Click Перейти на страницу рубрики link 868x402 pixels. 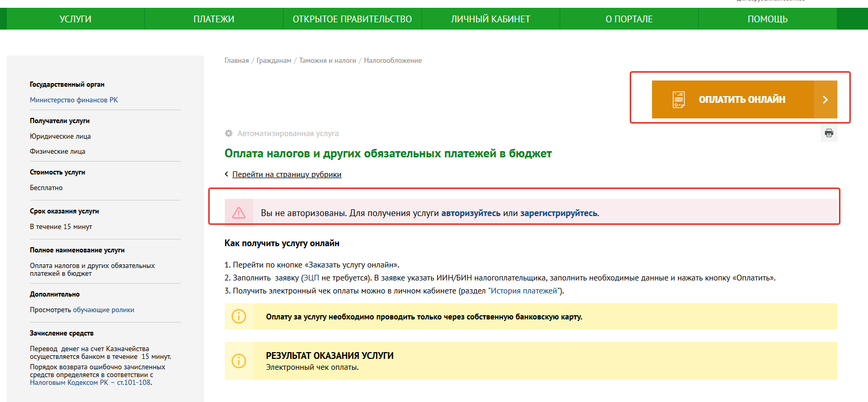coord(287,175)
